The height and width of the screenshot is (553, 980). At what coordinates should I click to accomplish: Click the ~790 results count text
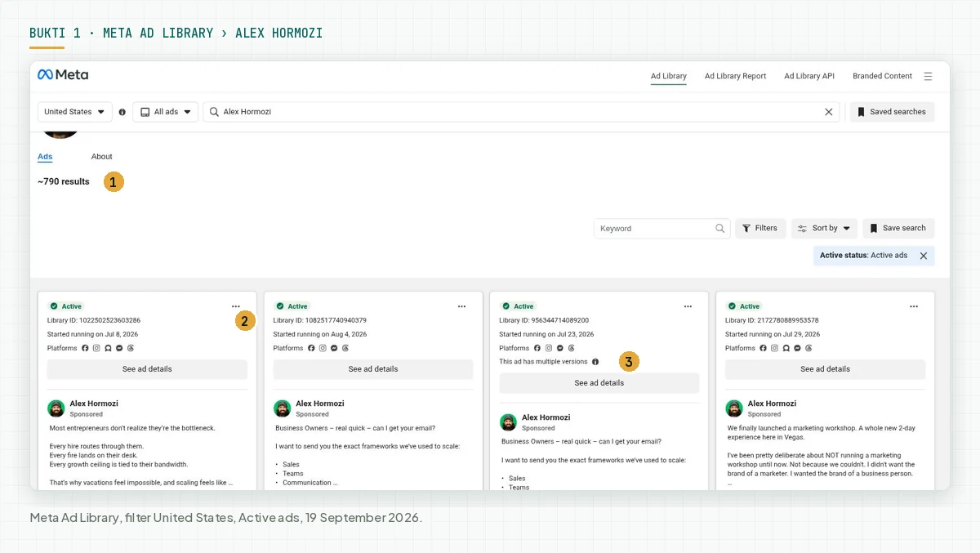(64, 181)
